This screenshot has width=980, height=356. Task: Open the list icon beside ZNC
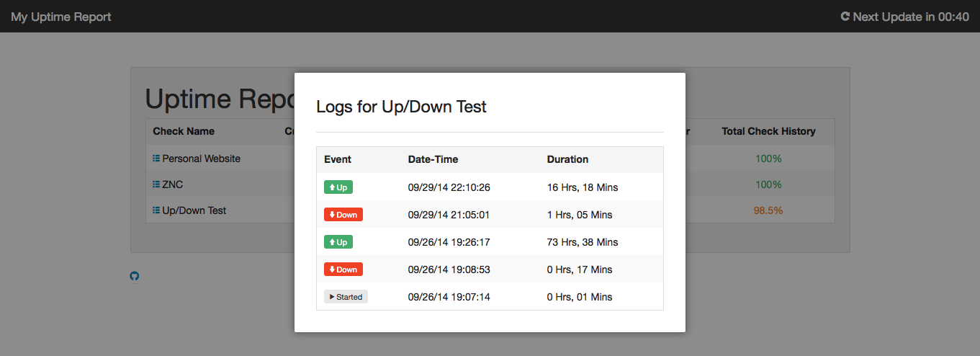[156, 184]
